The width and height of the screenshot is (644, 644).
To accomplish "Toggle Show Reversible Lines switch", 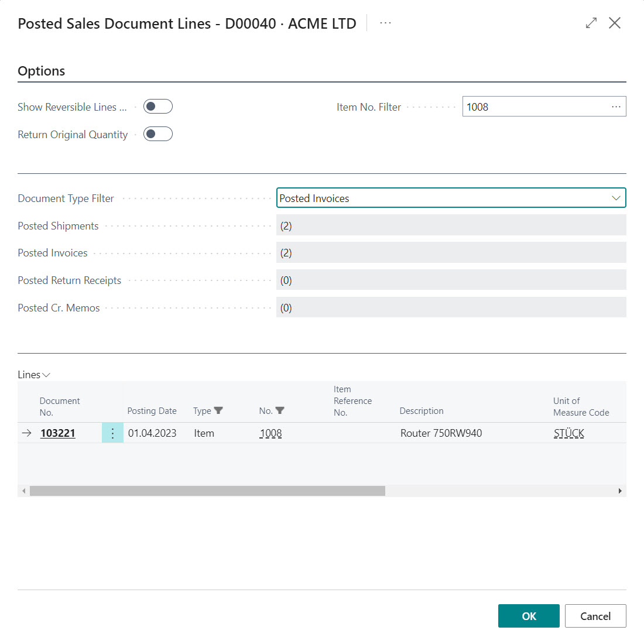I will pyautogui.click(x=158, y=107).
